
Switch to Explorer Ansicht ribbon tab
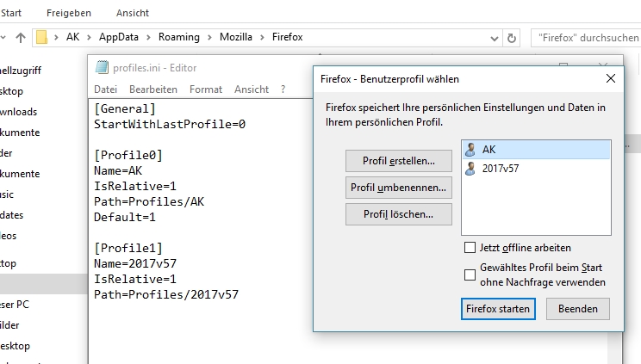pyautogui.click(x=133, y=13)
